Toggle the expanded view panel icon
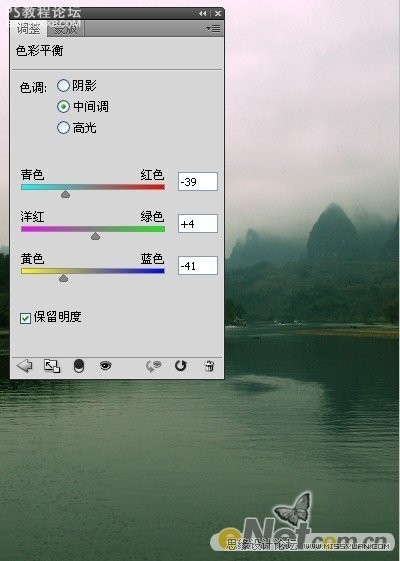Viewport: 400px width, 561px height. pyautogui.click(x=52, y=366)
